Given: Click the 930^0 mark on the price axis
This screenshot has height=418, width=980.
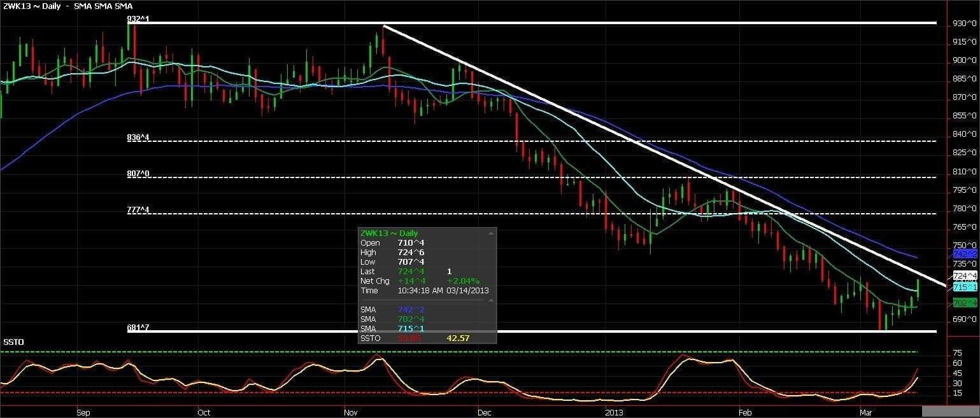Looking at the screenshot, I should (x=965, y=23).
